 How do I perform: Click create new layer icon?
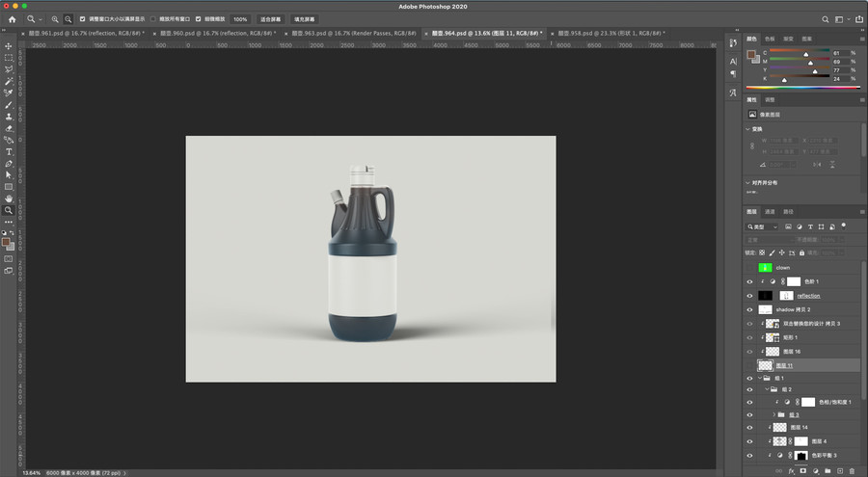pos(840,471)
